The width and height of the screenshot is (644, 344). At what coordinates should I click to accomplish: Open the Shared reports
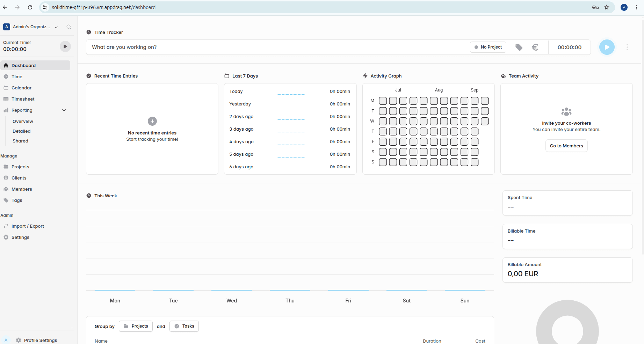click(20, 141)
